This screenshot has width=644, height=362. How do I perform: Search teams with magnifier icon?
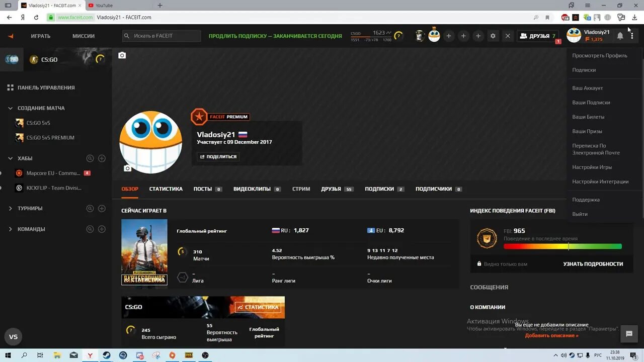coord(90,229)
